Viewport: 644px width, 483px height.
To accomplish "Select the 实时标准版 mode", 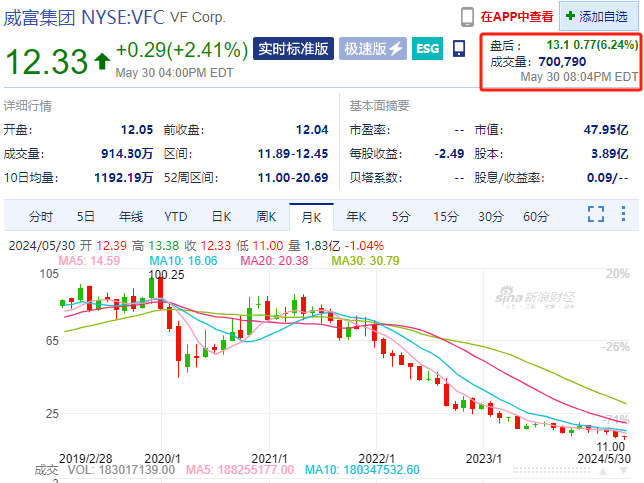I will click(293, 48).
